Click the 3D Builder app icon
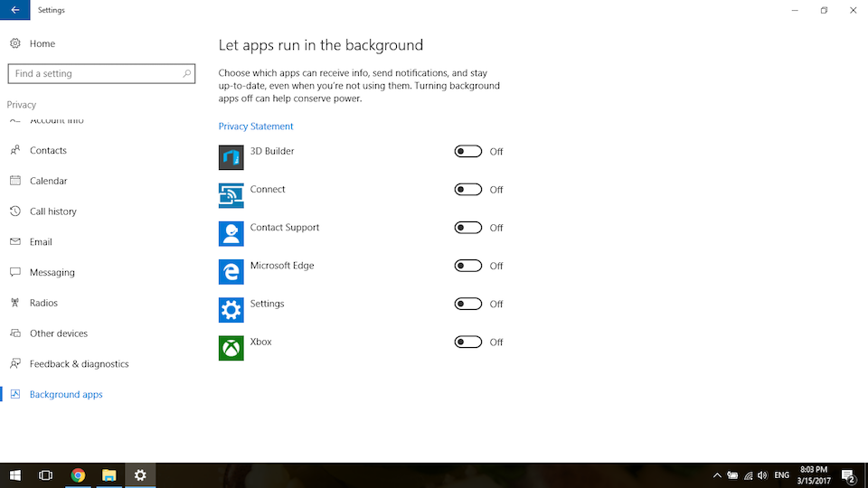The width and height of the screenshot is (868, 488). [x=231, y=157]
